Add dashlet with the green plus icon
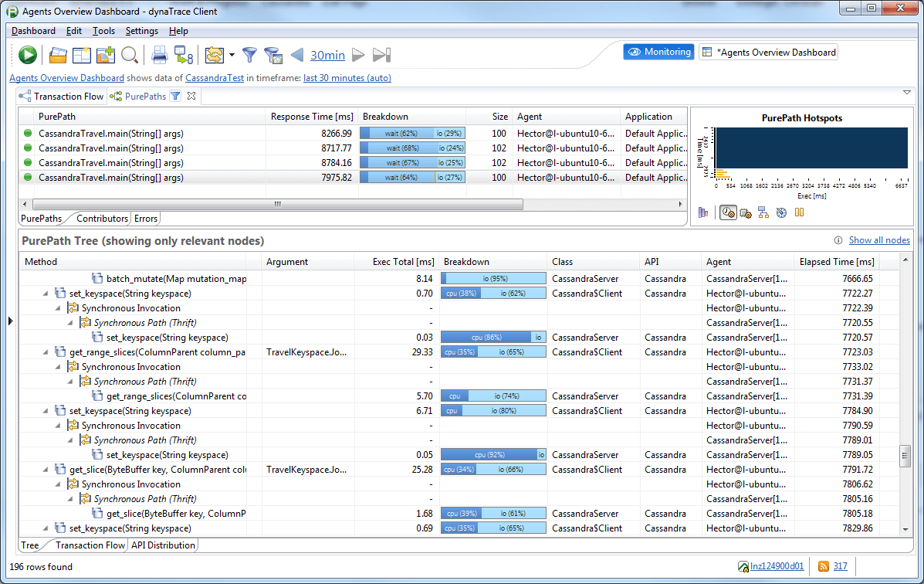The height and width of the screenshot is (584, 924). (x=106, y=55)
